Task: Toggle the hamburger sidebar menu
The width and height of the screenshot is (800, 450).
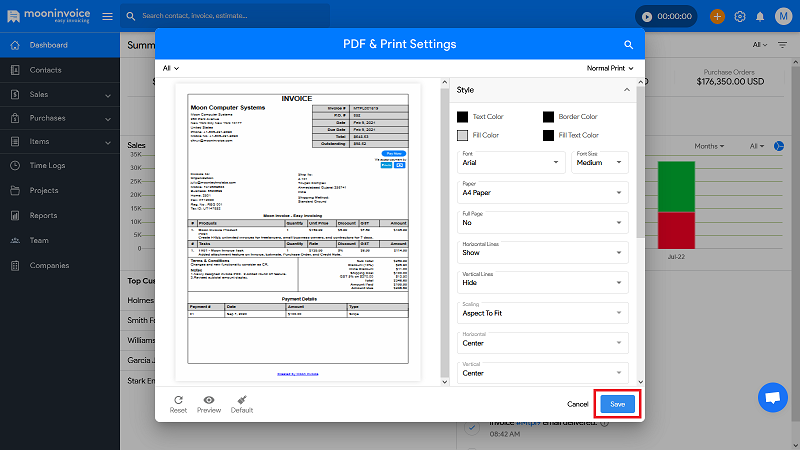Action: (x=107, y=16)
